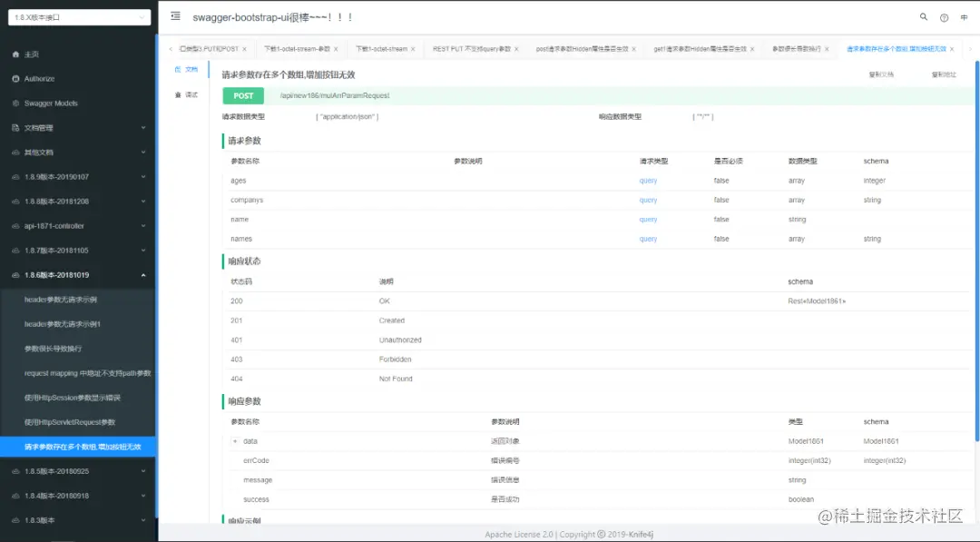
Task: Expand the 1.8.7版本-20181105 group
Action: pyautogui.click(x=78, y=250)
